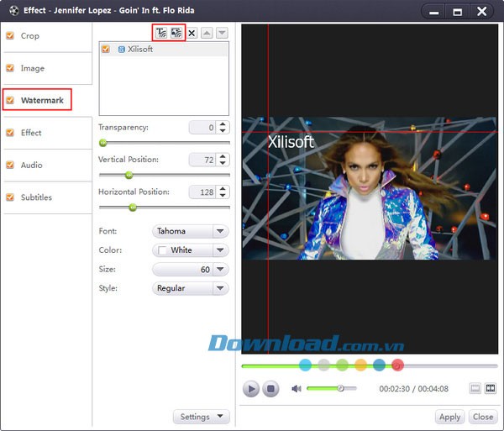This screenshot has height=431, width=504.
Task: Click the Apply button
Action: [449, 417]
